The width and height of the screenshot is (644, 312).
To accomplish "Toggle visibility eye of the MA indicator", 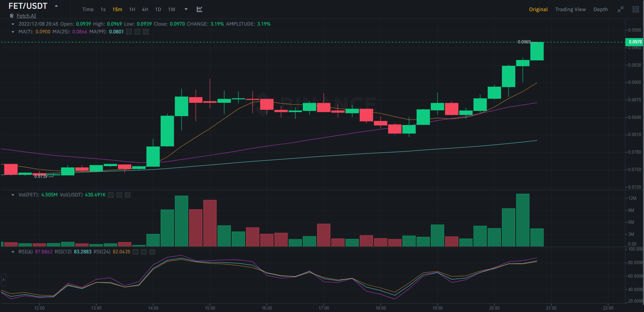I will [x=129, y=32].
